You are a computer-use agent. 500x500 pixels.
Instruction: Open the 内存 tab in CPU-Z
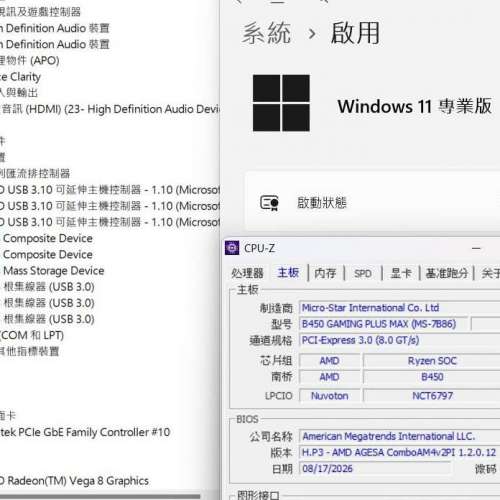click(x=325, y=273)
